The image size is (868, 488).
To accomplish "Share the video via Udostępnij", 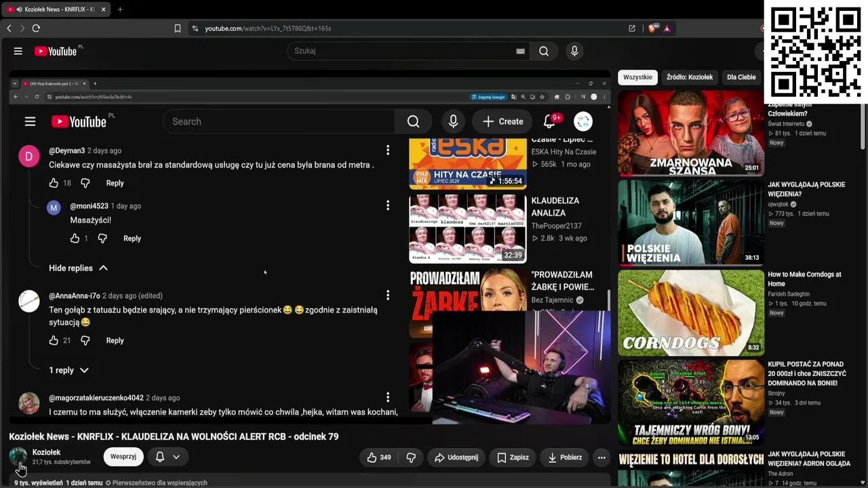I will 456,457.
